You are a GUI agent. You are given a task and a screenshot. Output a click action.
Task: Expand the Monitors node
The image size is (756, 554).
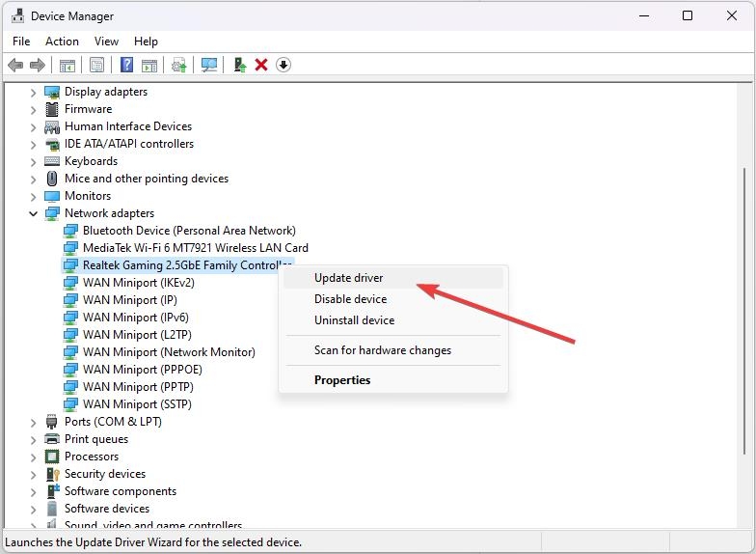tap(33, 197)
